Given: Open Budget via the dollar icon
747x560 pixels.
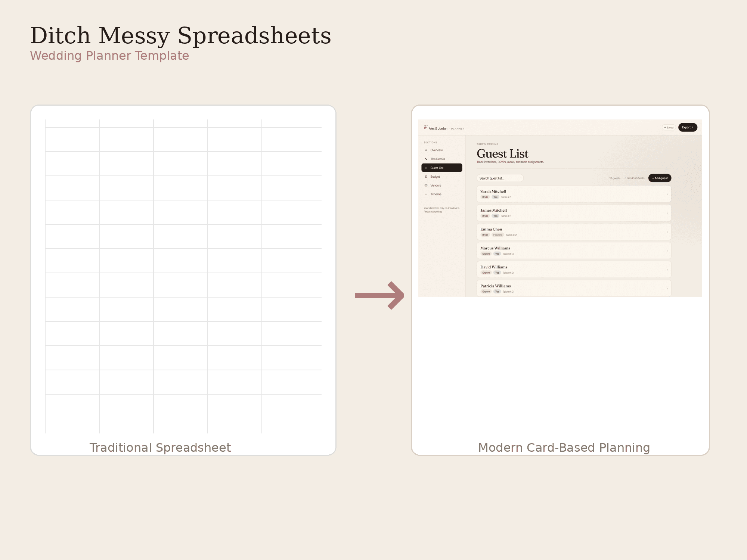Looking at the screenshot, I should click(426, 177).
